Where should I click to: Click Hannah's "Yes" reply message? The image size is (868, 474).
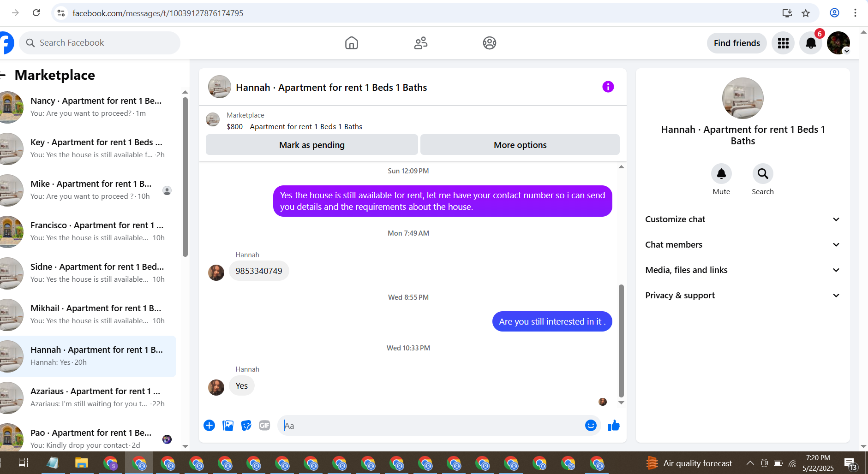[242, 385]
